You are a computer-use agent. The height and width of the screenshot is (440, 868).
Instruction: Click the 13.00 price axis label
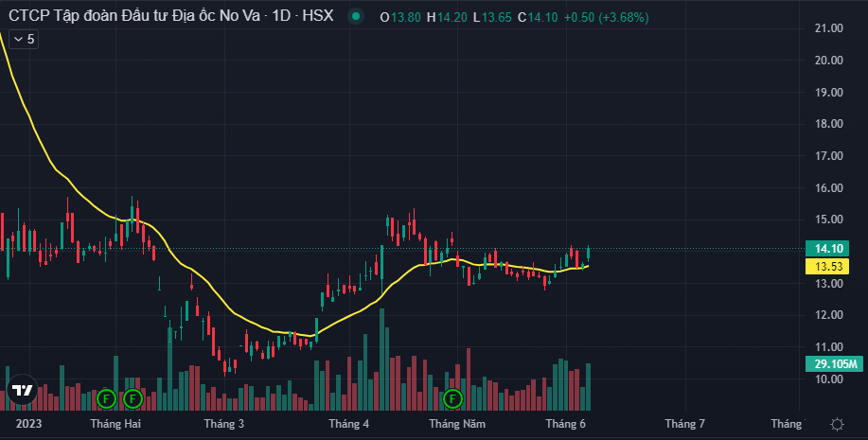coord(829,283)
